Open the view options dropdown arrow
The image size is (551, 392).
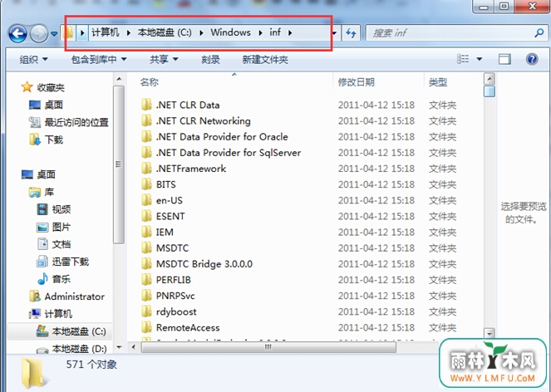(x=480, y=59)
